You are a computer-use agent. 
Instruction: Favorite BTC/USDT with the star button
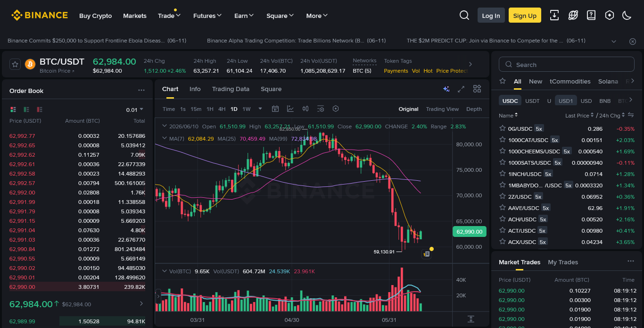pyautogui.click(x=15, y=64)
